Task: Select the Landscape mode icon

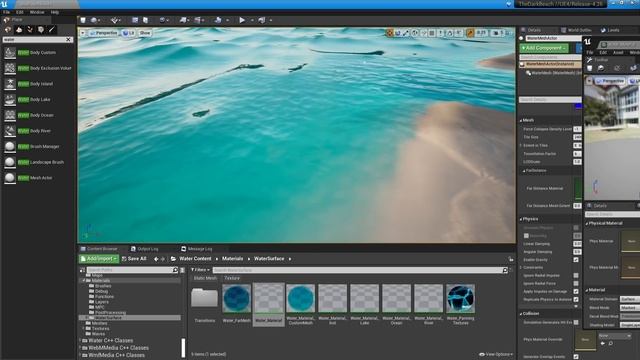Action: coord(19,29)
